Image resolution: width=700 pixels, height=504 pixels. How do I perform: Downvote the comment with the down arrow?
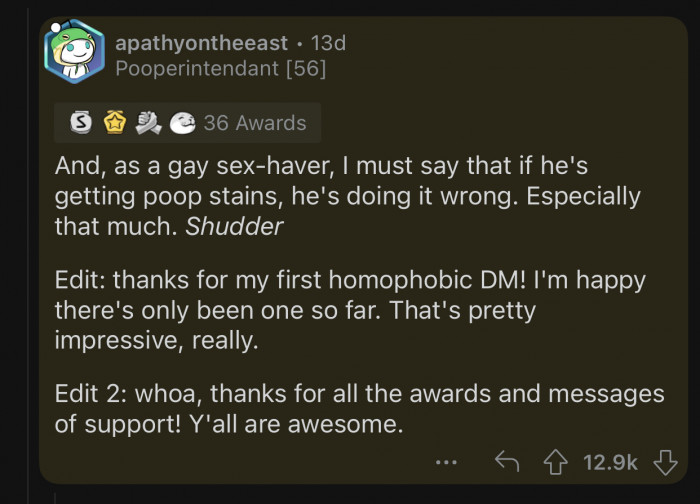coord(665,462)
